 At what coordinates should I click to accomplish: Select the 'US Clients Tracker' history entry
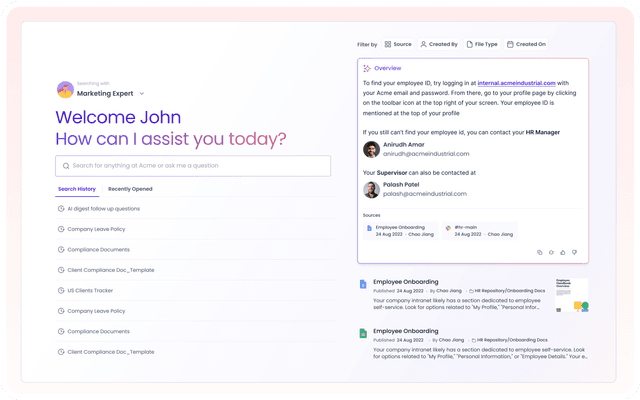(195, 291)
